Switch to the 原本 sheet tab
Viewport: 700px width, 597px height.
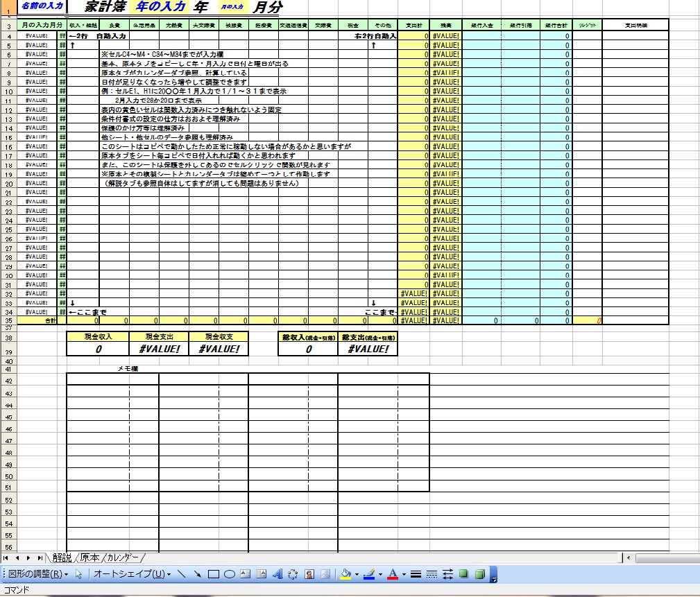[x=89, y=557]
